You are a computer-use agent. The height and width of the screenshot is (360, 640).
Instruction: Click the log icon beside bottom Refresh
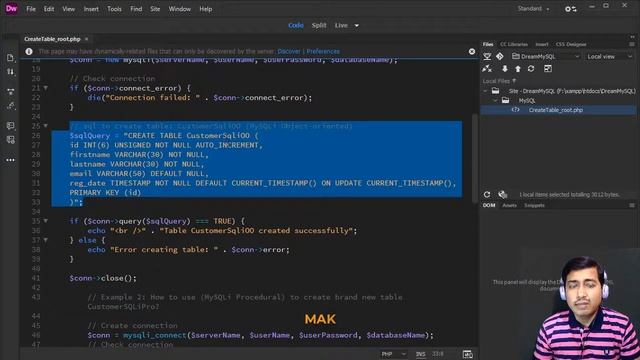tap(502, 195)
